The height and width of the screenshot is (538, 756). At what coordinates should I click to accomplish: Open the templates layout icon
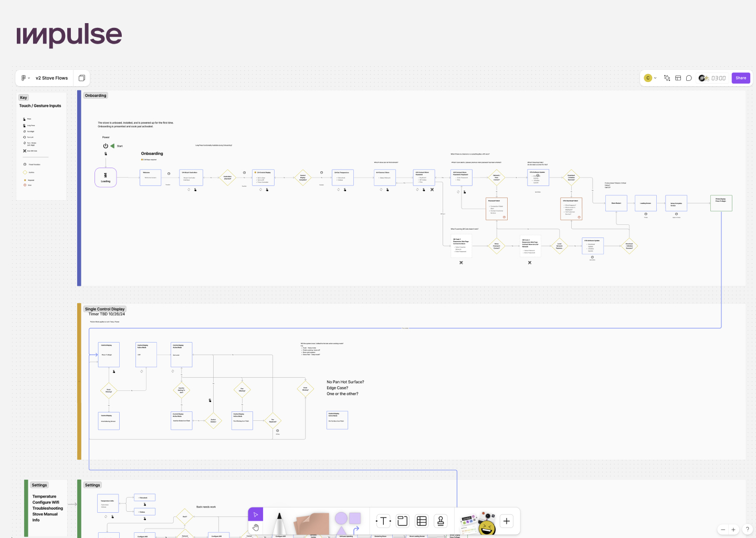tap(678, 78)
